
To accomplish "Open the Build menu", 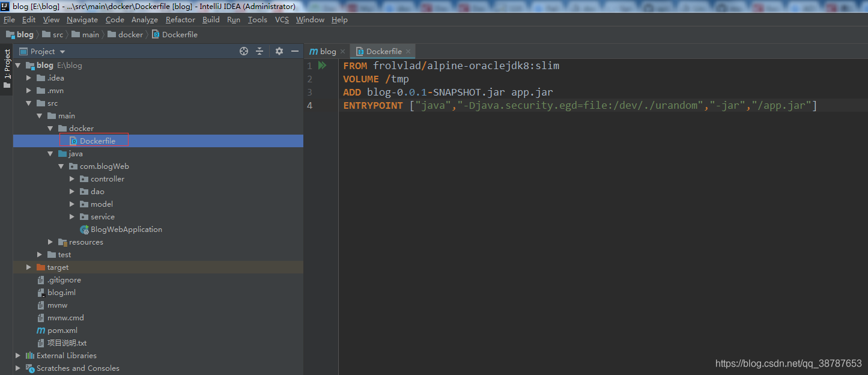I will coord(211,20).
